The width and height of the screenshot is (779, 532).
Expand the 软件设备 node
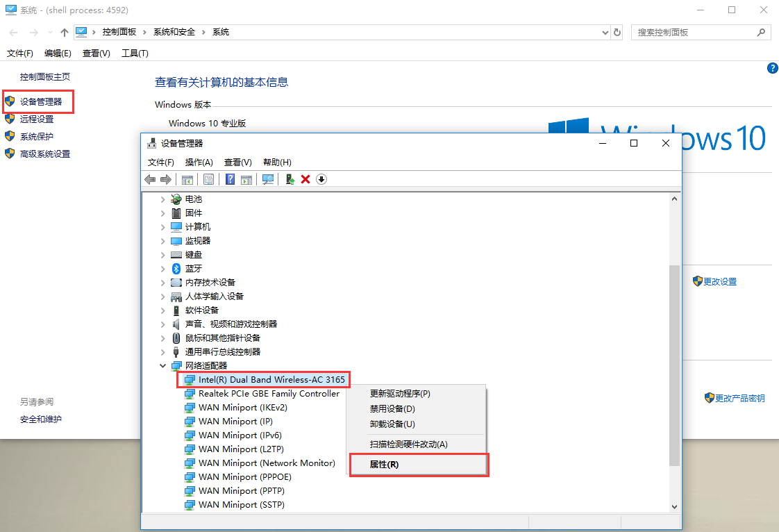[163, 310]
